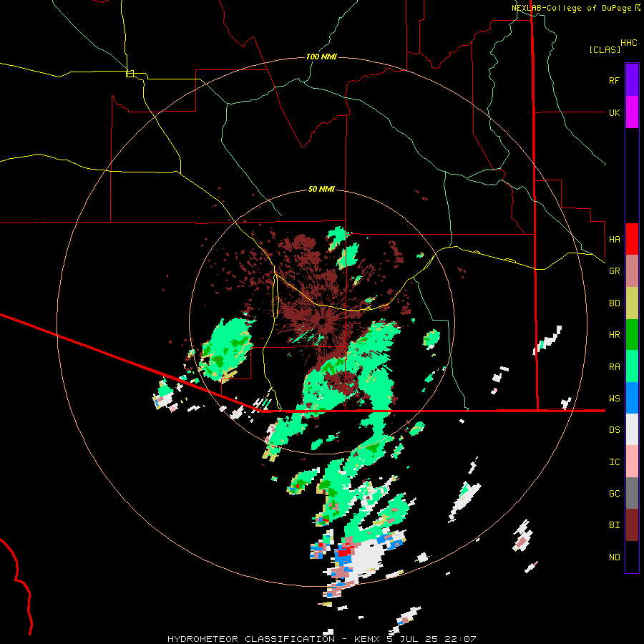Select the GR graupel legend color
The height and width of the screenshot is (644, 644).
632,271
